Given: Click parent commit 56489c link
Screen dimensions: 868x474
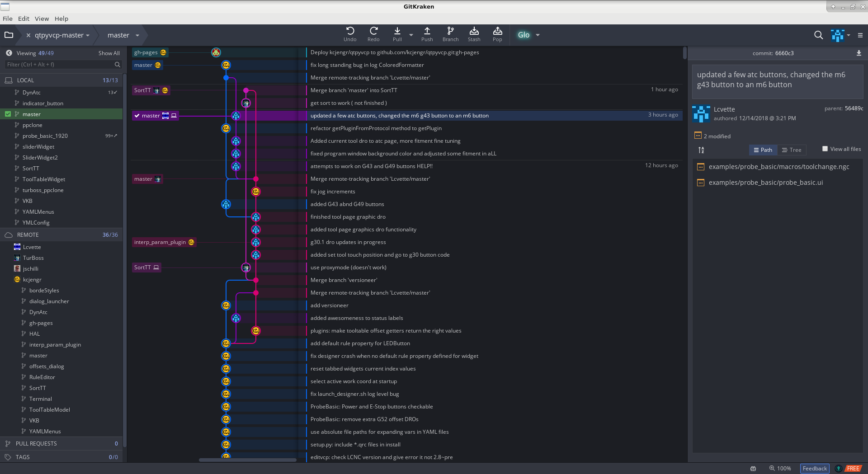Looking at the screenshot, I should pos(854,108).
